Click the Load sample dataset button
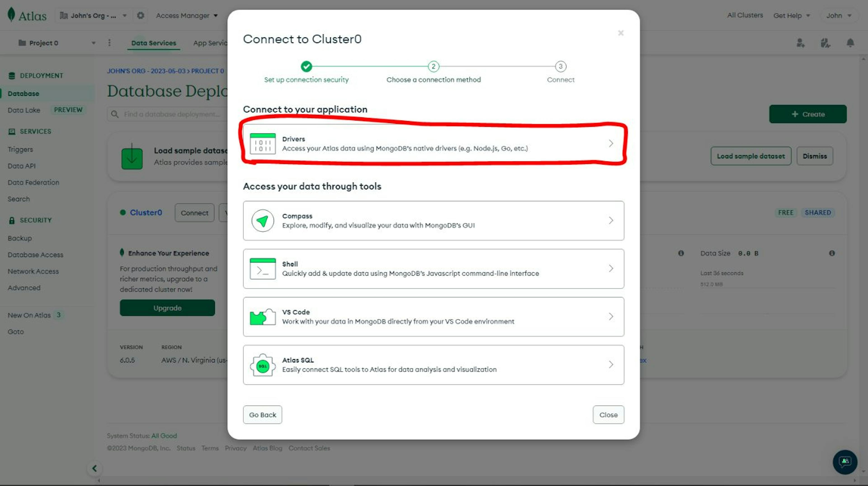The width and height of the screenshot is (868, 486). point(751,156)
